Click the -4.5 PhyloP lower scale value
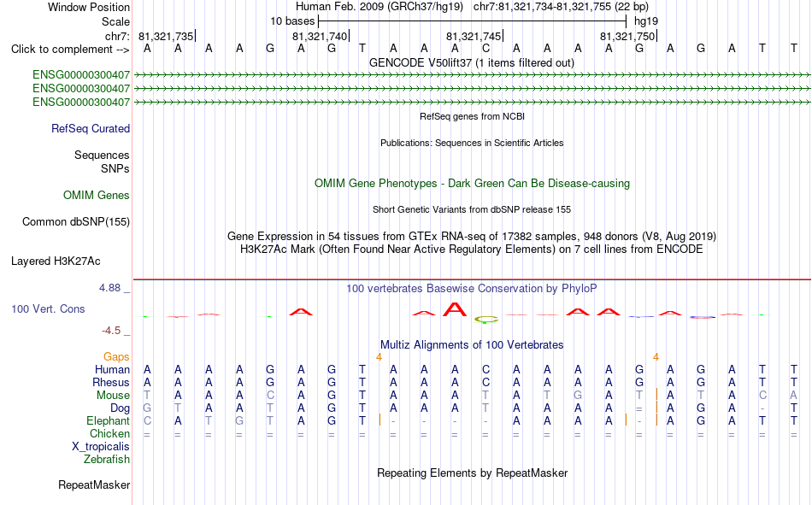The image size is (812, 505). pos(111,331)
